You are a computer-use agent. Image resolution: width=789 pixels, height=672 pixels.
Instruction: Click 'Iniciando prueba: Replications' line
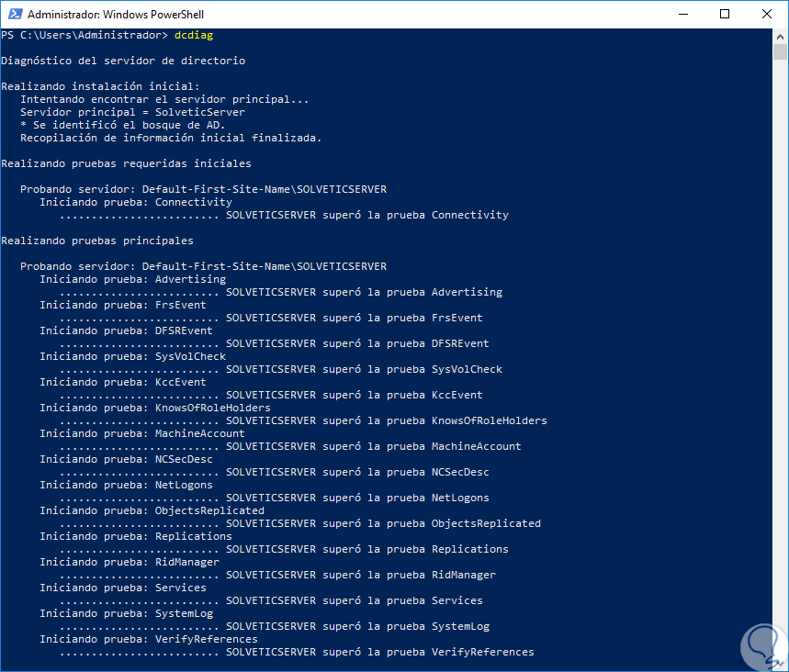click(x=136, y=536)
